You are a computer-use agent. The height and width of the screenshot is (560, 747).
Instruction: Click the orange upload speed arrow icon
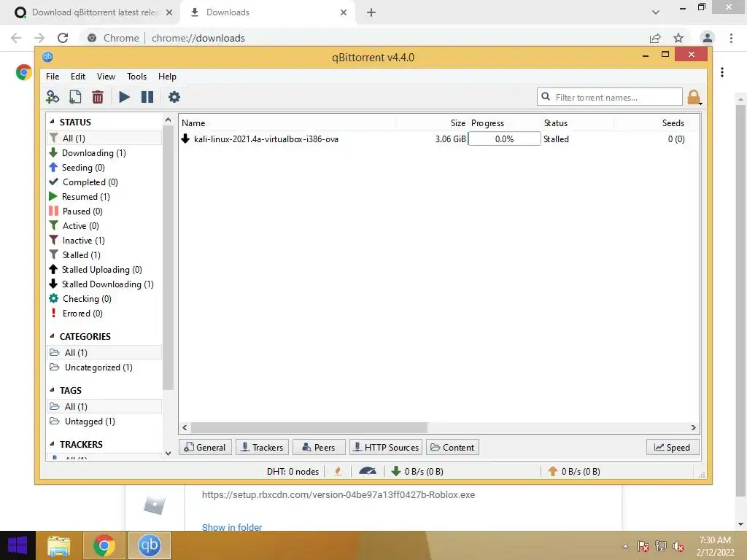[553, 472]
